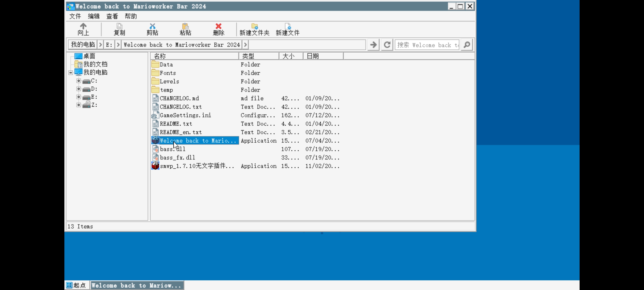Viewport: 644px width, 290px height.
Task: Open dropdown arrow after 我的电脑 breadcrumb
Action: pos(100,45)
